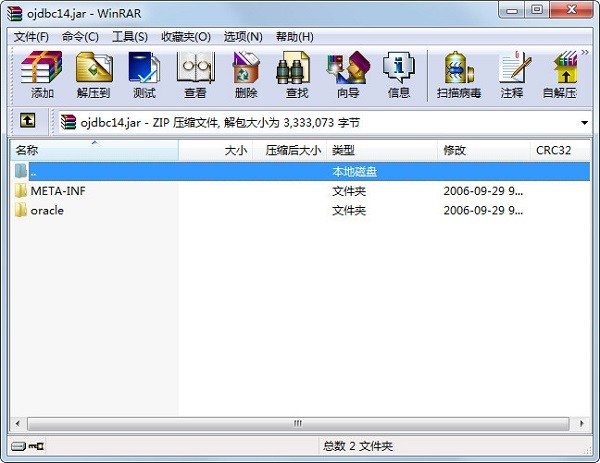Sort by 修改 column header

(x=484, y=150)
